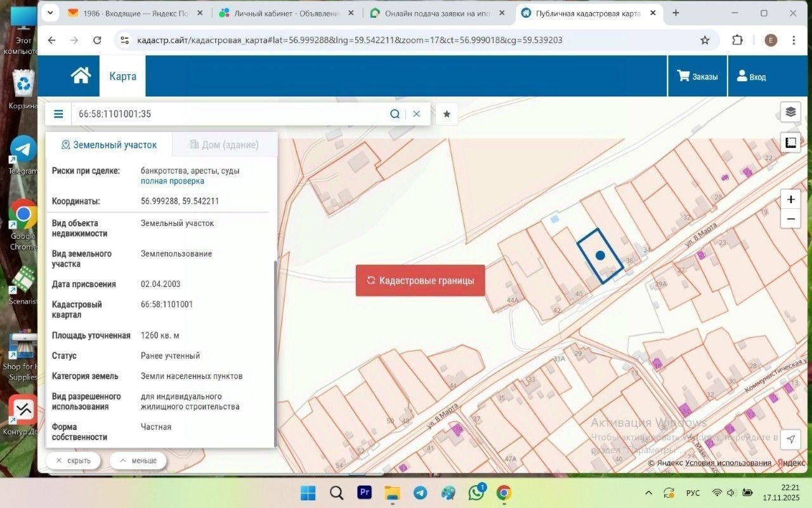
Task: Collapse the info panel with the меньше button
Action: [x=138, y=460]
